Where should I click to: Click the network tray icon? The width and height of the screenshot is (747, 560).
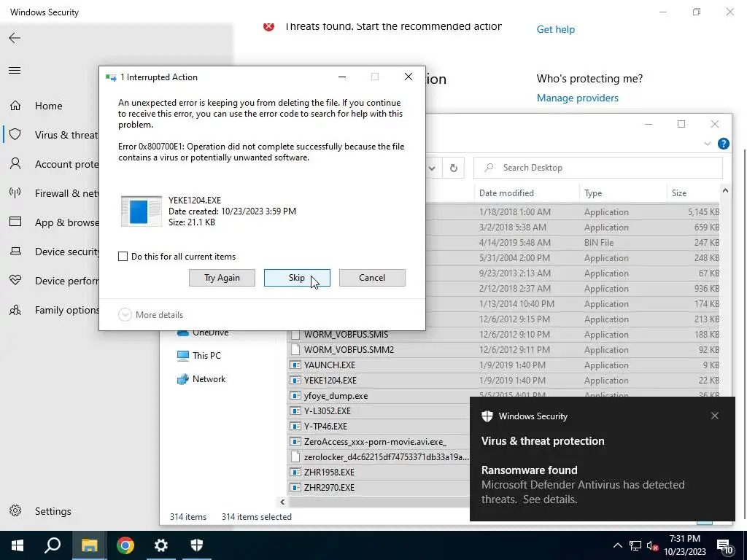pyautogui.click(x=635, y=545)
